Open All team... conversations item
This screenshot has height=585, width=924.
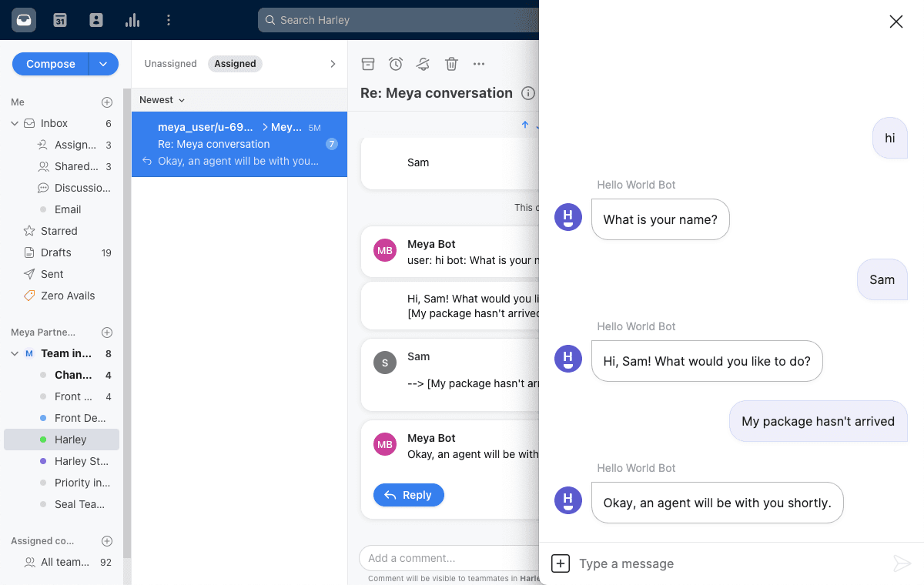[x=65, y=562]
